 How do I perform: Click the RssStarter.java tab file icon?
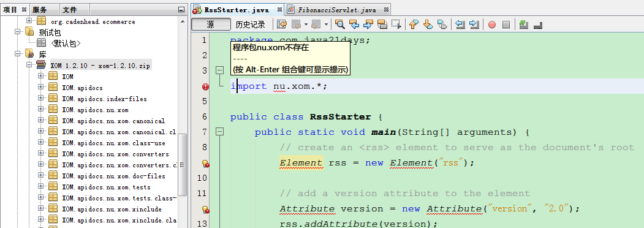tap(197, 10)
